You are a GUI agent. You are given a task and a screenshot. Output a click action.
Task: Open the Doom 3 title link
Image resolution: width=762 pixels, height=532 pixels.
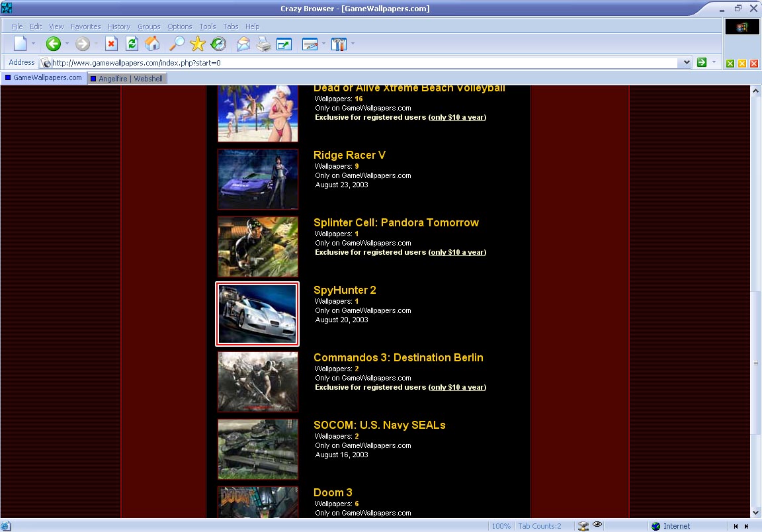333,492
